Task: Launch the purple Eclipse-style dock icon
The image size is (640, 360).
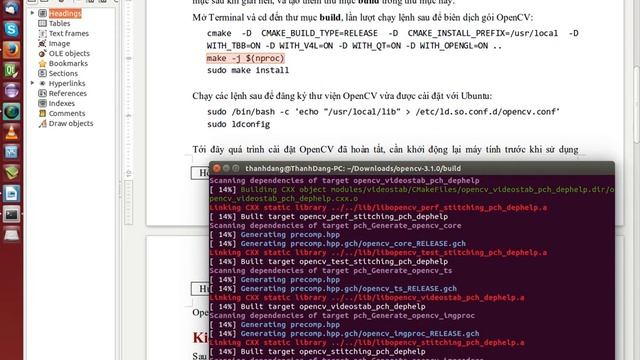Action: point(11,91)
